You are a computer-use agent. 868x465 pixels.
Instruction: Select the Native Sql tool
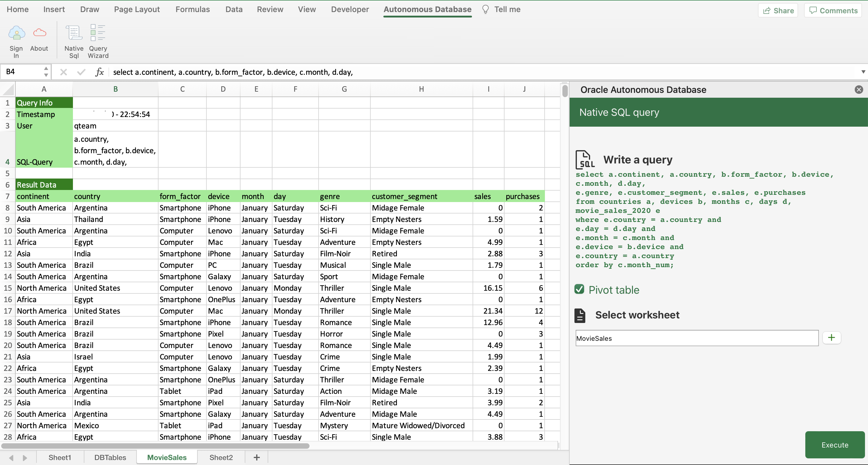tap(74, 40)
